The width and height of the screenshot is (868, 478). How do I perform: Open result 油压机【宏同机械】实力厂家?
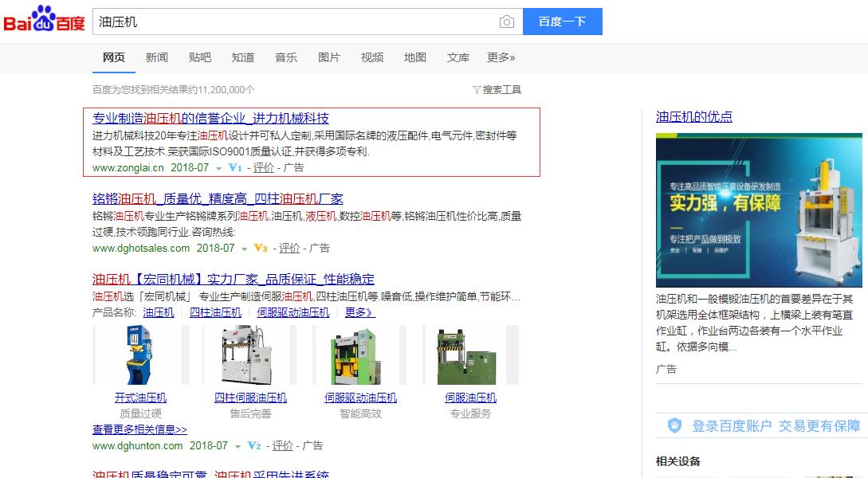pos(234,279)
